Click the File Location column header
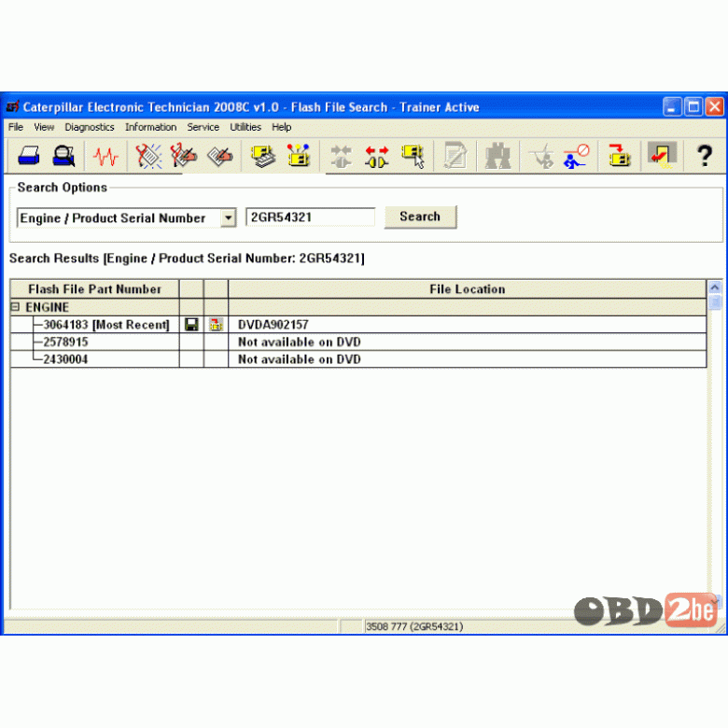 [467, 289]
